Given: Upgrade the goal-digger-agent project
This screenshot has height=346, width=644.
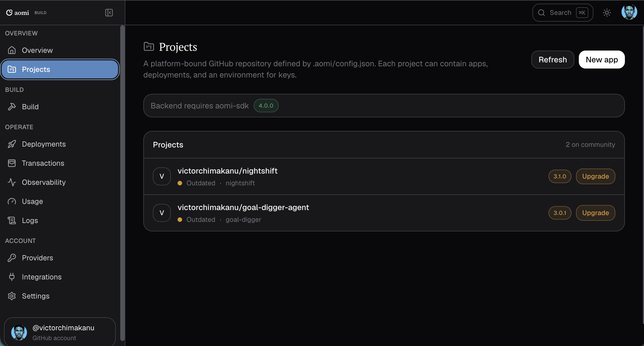Looking at the screenshot, I should (596, 213).
